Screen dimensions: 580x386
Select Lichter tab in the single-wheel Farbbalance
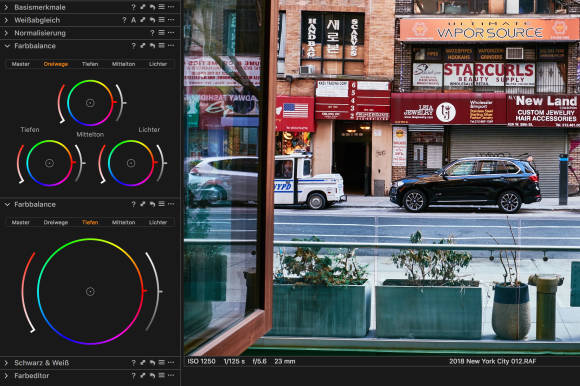158,222
